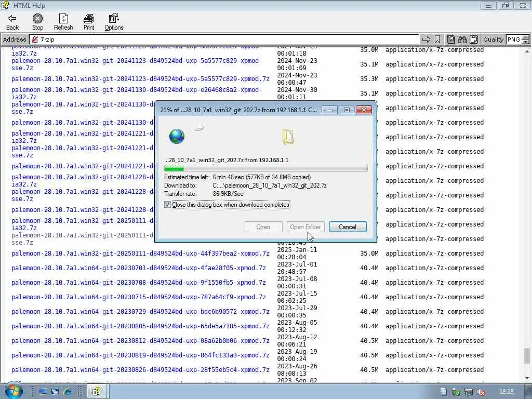Open win32-git-20250111 44f397bea2-xpmod.7z link
Image resolution: width=532 pixels, height=399 pixels.
pos(140,254)
